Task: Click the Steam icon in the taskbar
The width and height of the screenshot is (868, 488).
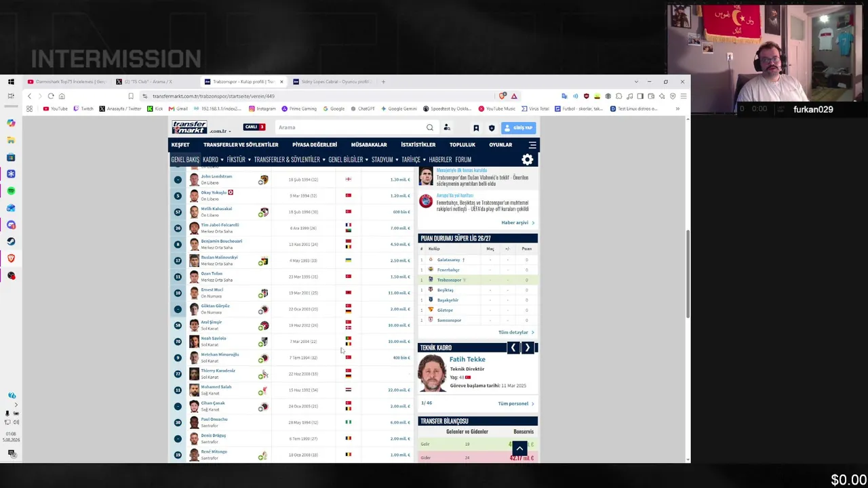Action: (11, 241)
